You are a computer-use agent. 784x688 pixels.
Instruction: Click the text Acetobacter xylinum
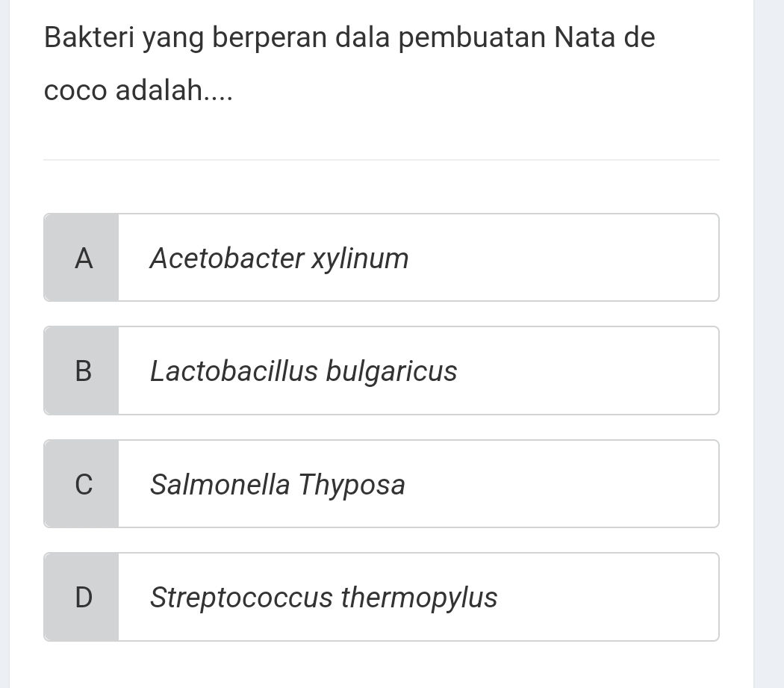pos(279,258)
